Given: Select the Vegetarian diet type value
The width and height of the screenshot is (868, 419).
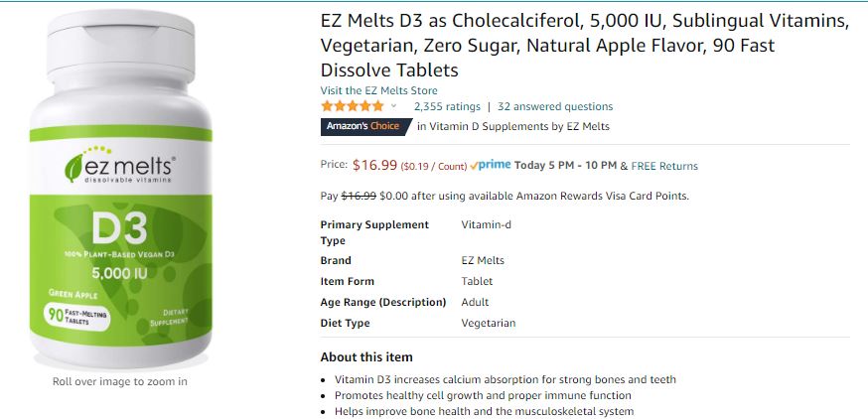Looking at the screenshot, I should 489,323.
